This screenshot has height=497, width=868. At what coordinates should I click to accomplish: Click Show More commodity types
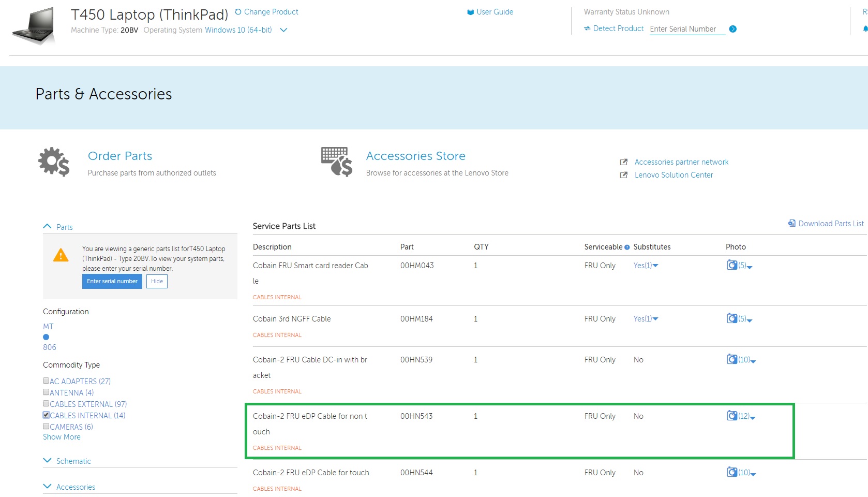coord(62,437)
